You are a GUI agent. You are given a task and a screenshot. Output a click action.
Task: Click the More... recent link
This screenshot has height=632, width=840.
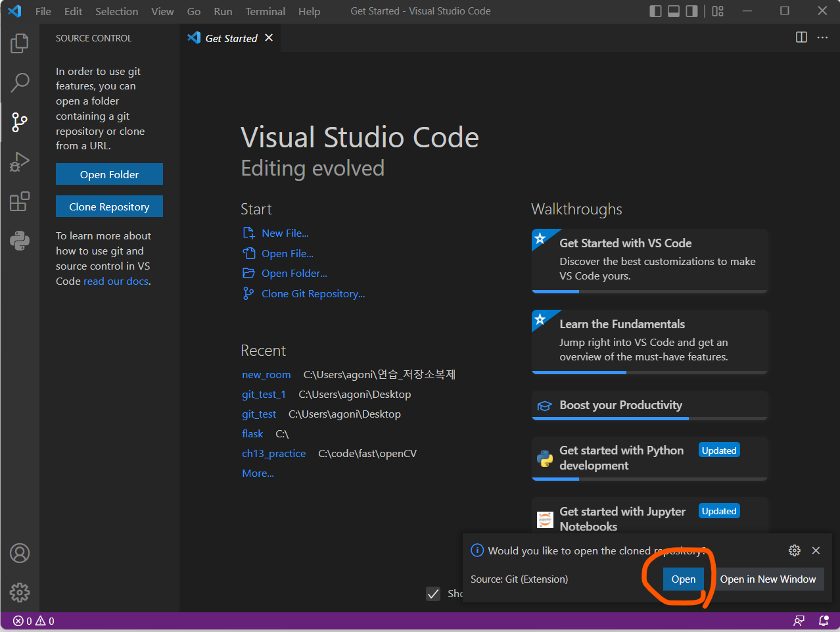click(258, 473)
